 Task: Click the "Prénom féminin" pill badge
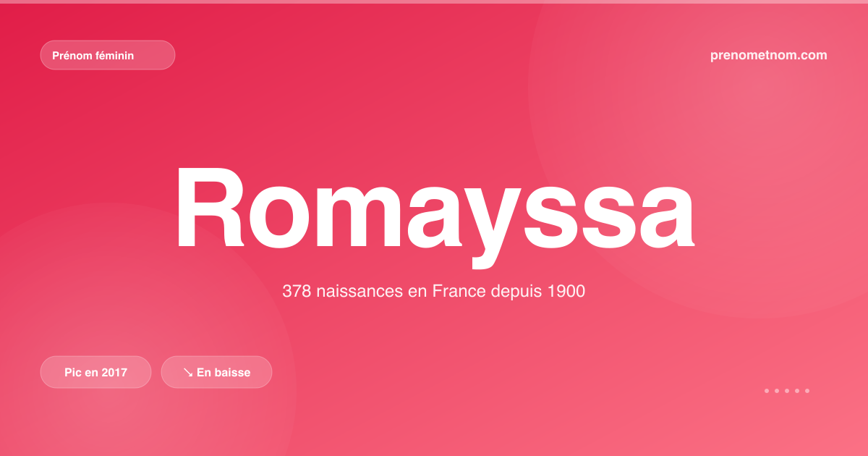pos(108,55)
